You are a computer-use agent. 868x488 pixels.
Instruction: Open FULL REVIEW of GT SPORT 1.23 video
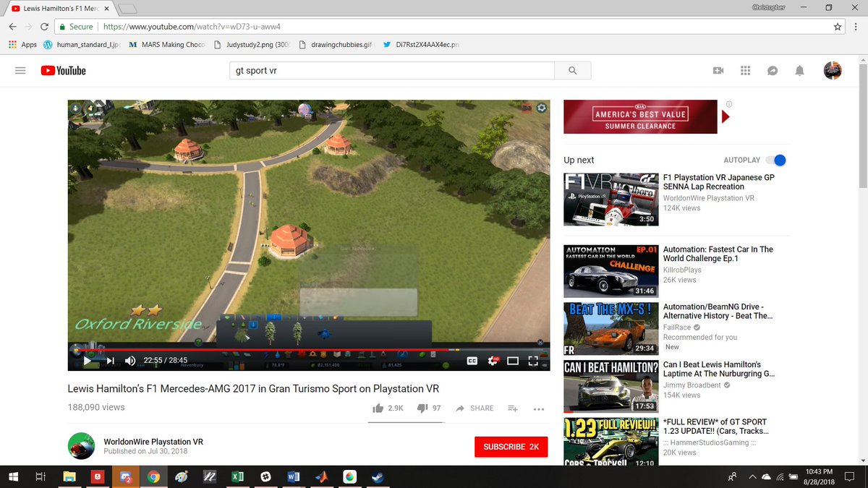[x=715, y=427]
